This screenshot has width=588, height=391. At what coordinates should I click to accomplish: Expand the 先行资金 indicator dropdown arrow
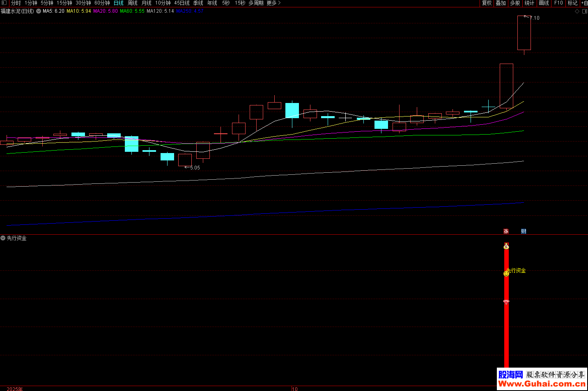(3, 238)
